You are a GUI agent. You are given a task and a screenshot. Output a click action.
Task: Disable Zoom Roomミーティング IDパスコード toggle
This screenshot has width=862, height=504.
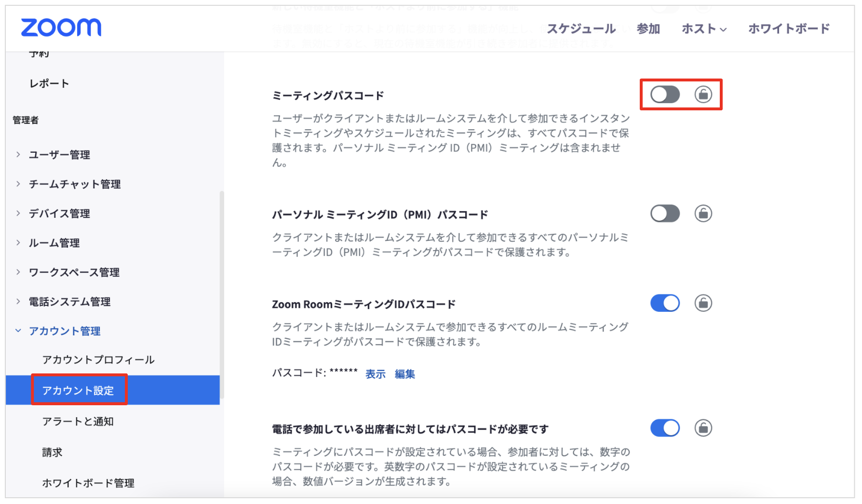tap(665, 303)
